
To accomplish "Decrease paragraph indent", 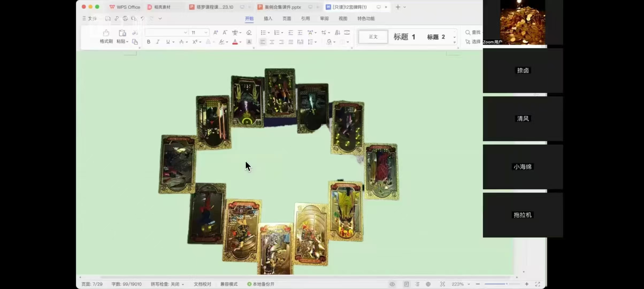I will [x=291, y=32].
